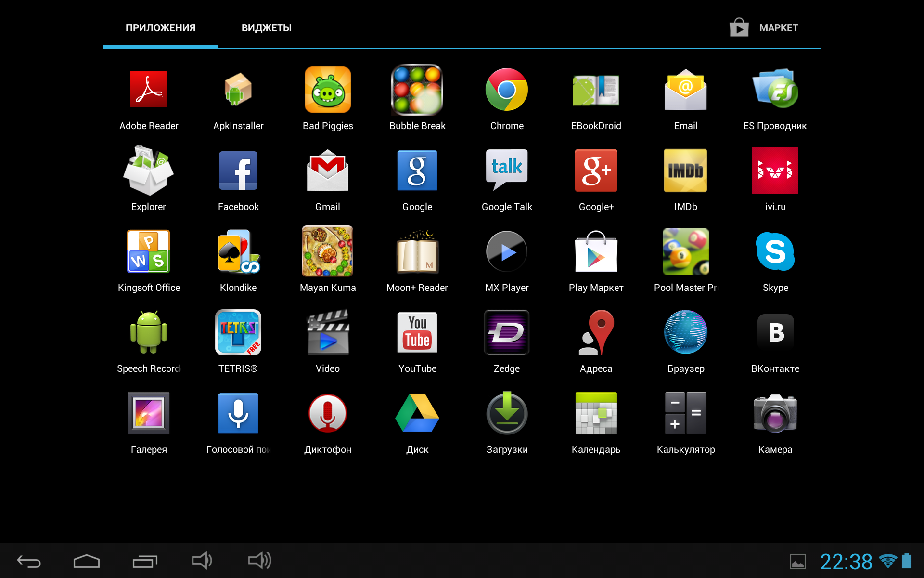This screenshot has width=924, height=578.
Task: Launch Pool Master Pro game
Action: tap(686, 251)
